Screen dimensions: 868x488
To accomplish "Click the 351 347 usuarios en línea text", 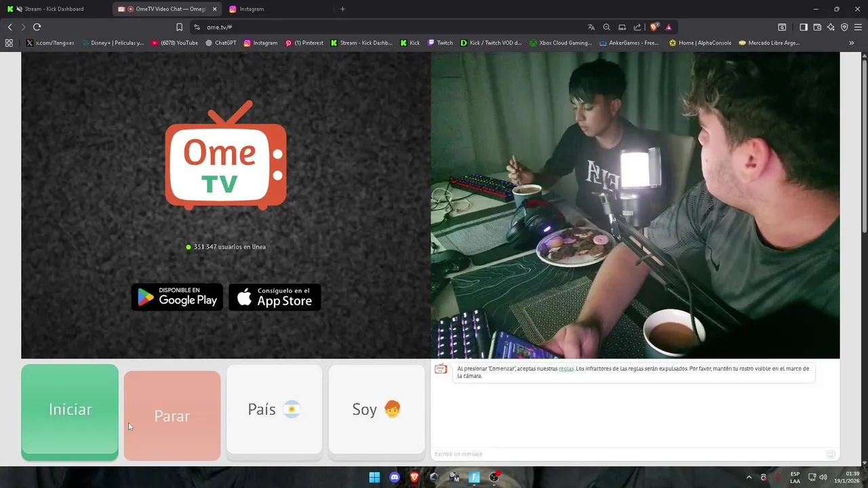I will pyautogui.click(x=230, y=247).
